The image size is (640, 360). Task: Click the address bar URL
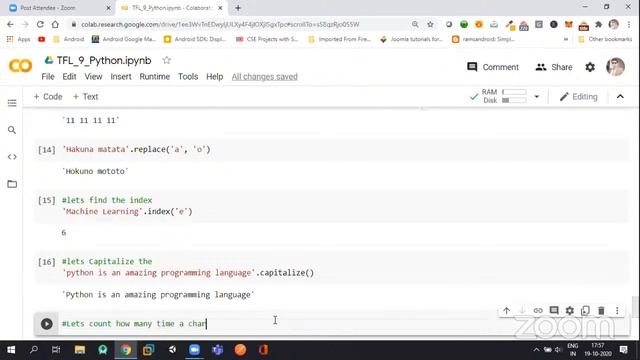pos(220,24)
